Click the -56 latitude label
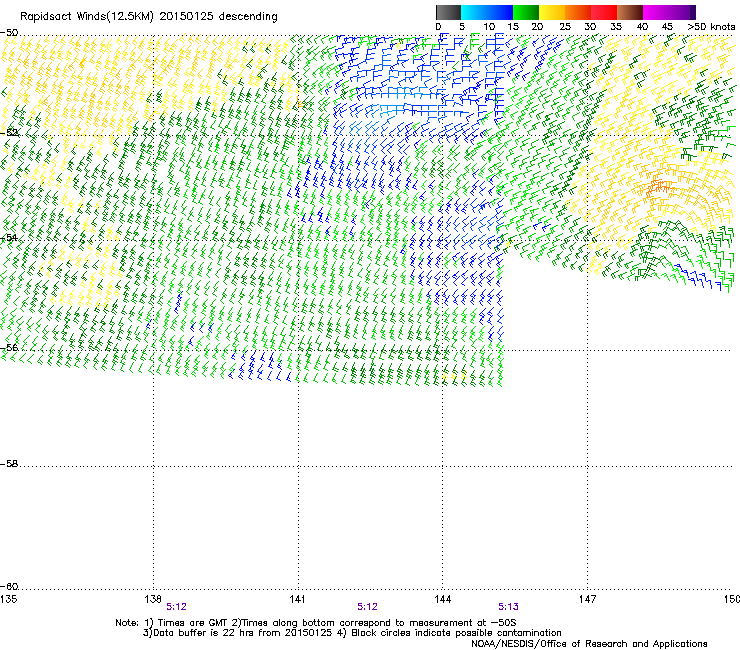The width and height of the screenshot is (740, 650). (9, 347)
